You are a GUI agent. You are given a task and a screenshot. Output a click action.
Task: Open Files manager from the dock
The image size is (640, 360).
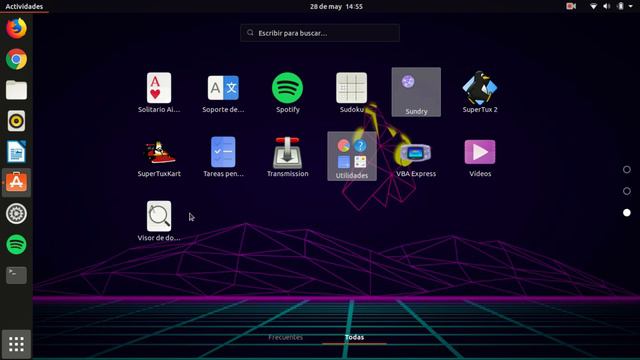[16, 90]
